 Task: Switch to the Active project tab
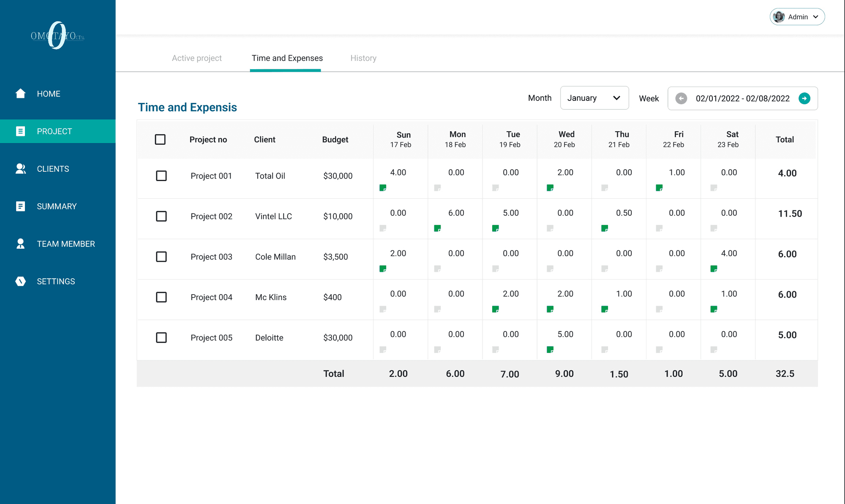point(196,58)
